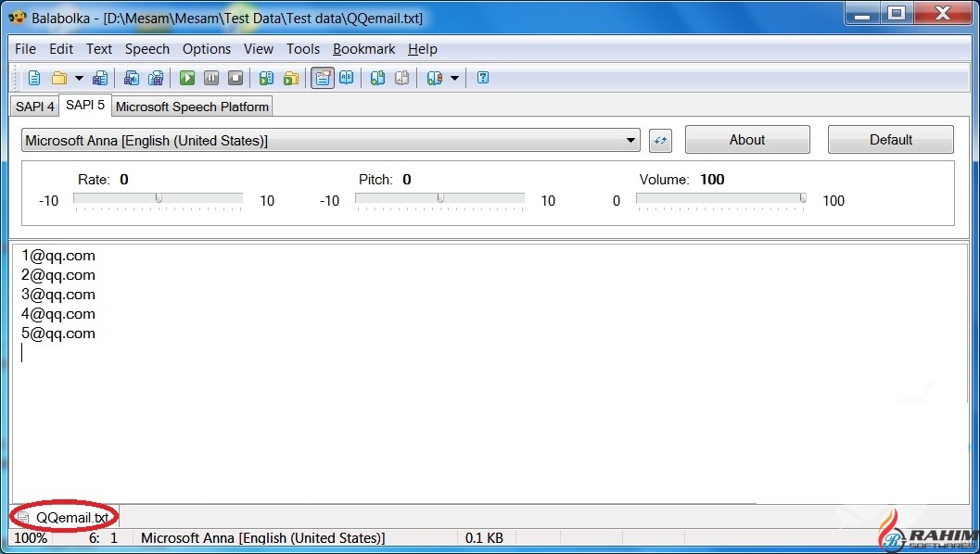Minimize the Balabolka window
This screenshot has width=980, height=554.
click(x=862, y=12)
